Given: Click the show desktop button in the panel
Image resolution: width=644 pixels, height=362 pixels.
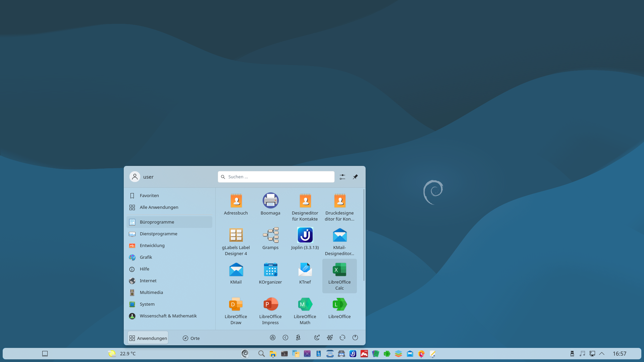Looking at the screenshot, I should point(45,353).
